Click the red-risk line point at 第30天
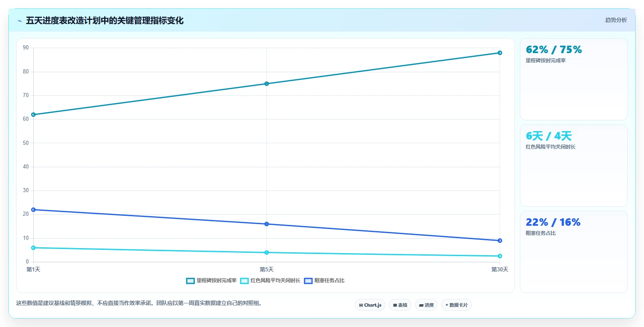 (x=500, y=256)
